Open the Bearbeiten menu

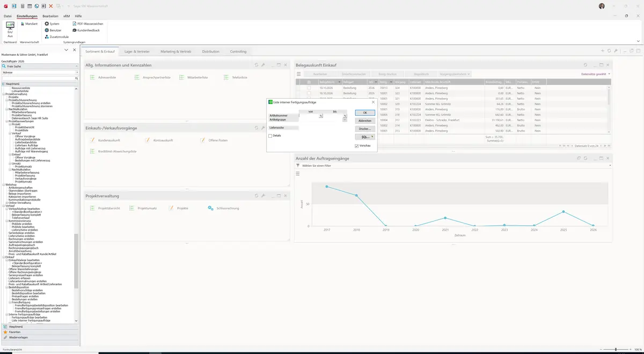point(50,16)
